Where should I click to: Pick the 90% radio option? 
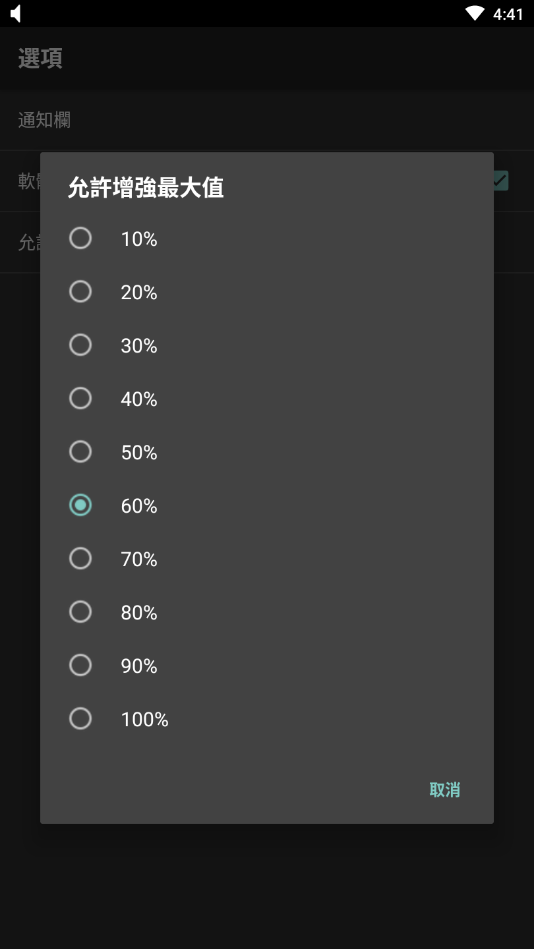81,665
